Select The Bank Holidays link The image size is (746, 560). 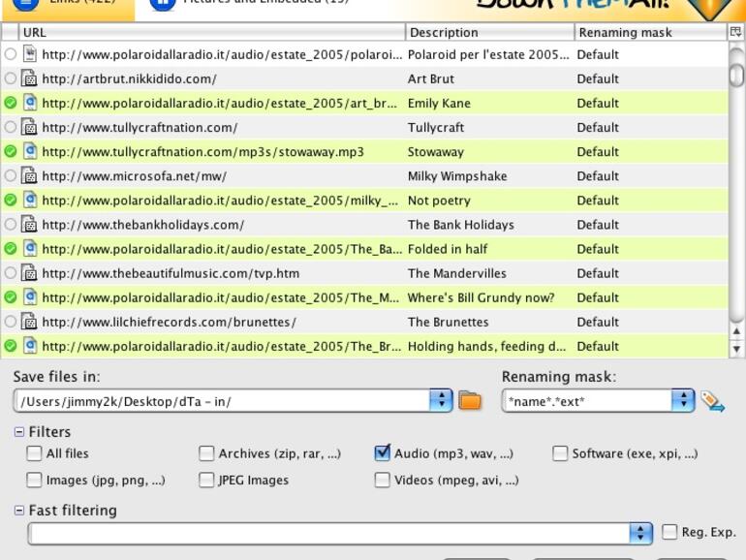(11, 224)
